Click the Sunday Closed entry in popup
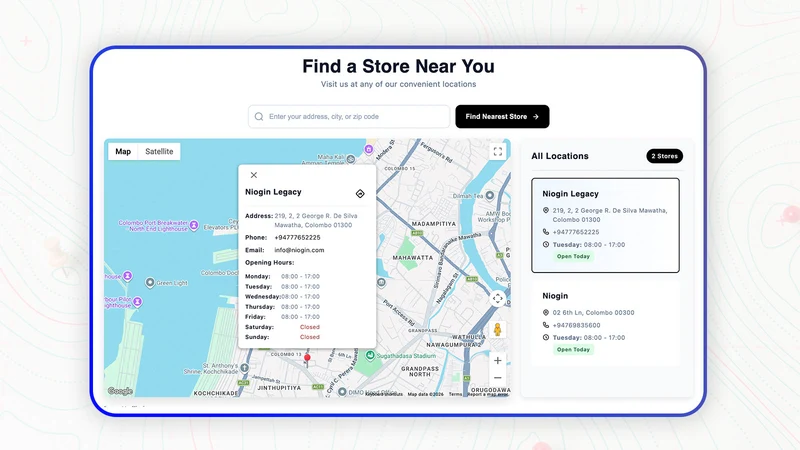Viewport: 800px width, 450px height. (310, 337)
